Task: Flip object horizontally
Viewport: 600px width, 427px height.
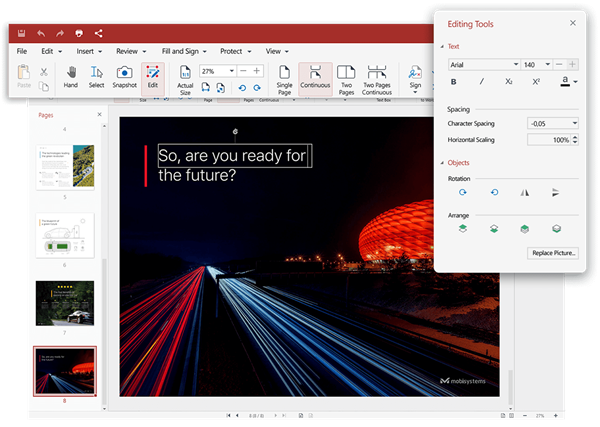Action: click(x=525, y=191)
